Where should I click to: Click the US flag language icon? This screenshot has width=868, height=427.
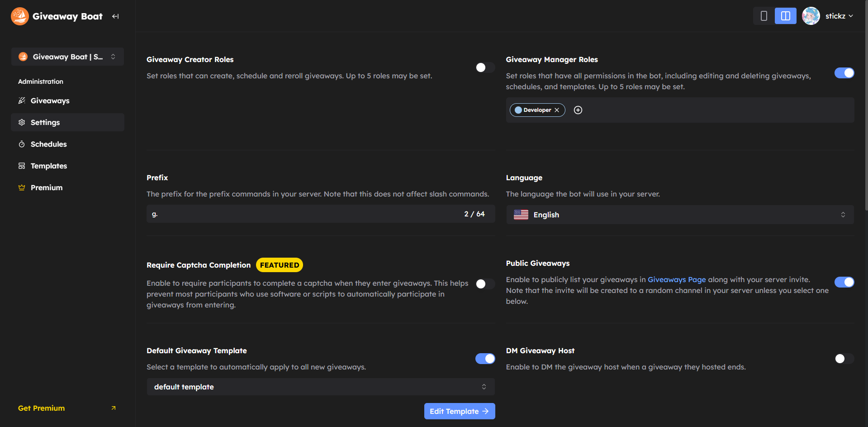tap(521, 215)
